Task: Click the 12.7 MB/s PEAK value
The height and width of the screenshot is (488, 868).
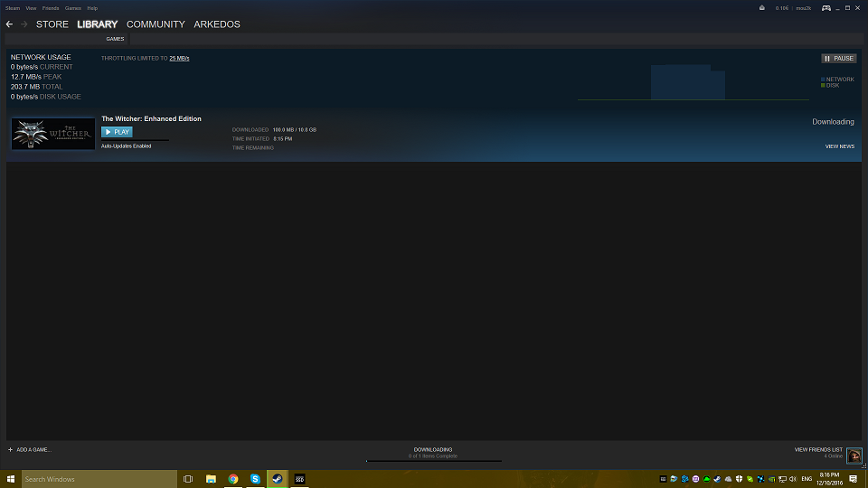Action: (36, 77)
